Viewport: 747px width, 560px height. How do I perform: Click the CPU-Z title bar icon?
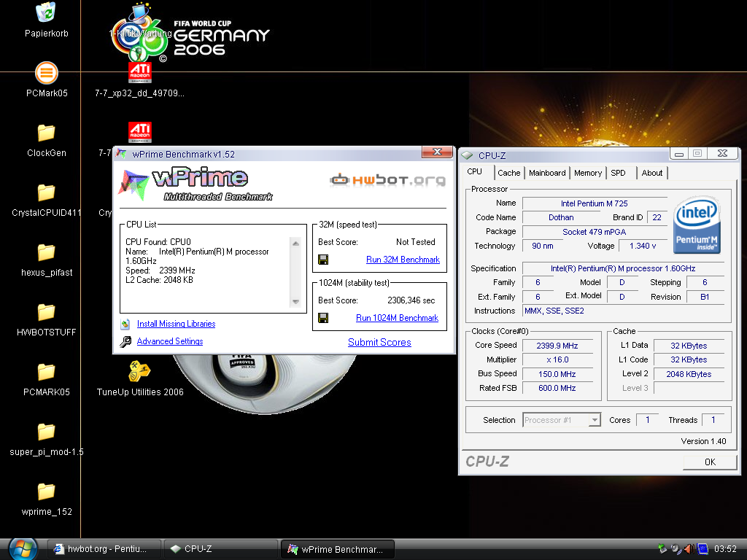(x=467, y=155)
